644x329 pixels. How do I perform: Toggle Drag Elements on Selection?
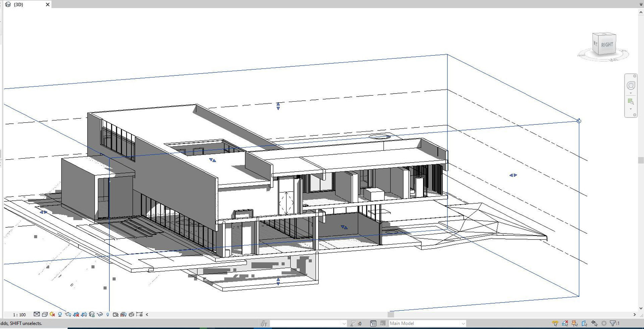pos(594,323)
